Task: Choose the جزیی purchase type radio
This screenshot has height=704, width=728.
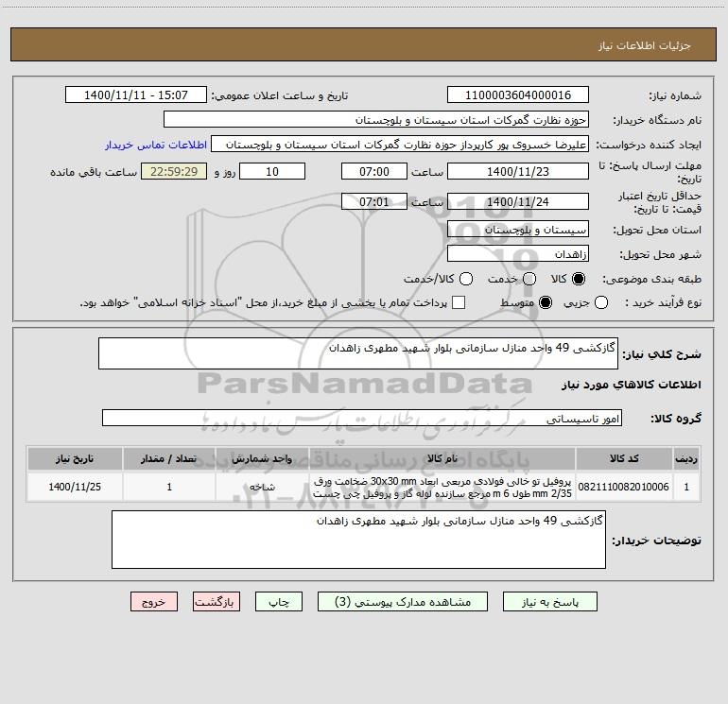Action: pyautogui.click(x=600, y=302)
